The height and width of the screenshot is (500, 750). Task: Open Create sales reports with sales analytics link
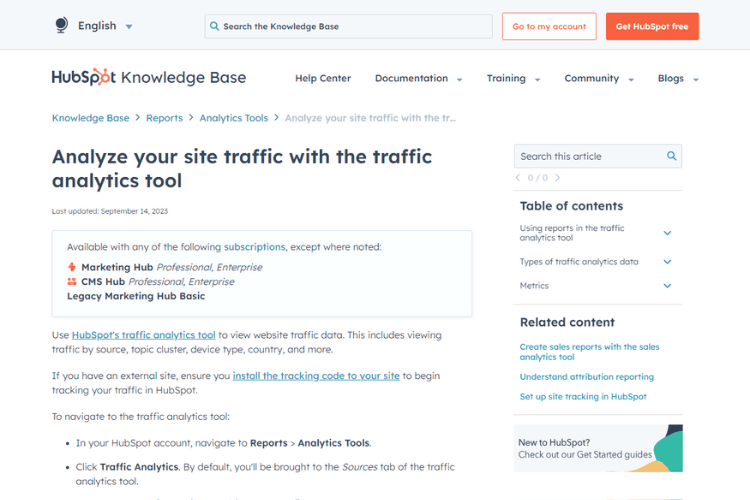tap(589, 352)
